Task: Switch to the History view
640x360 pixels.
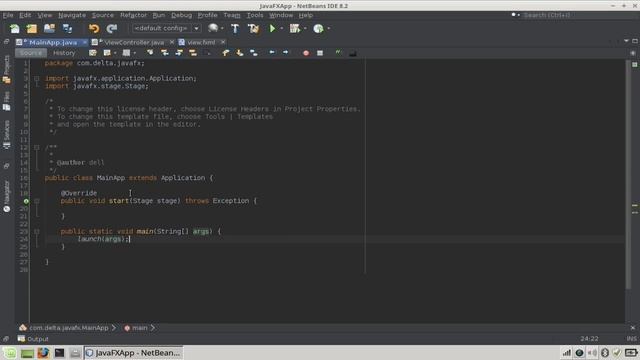Action: (x=64, y=53)
